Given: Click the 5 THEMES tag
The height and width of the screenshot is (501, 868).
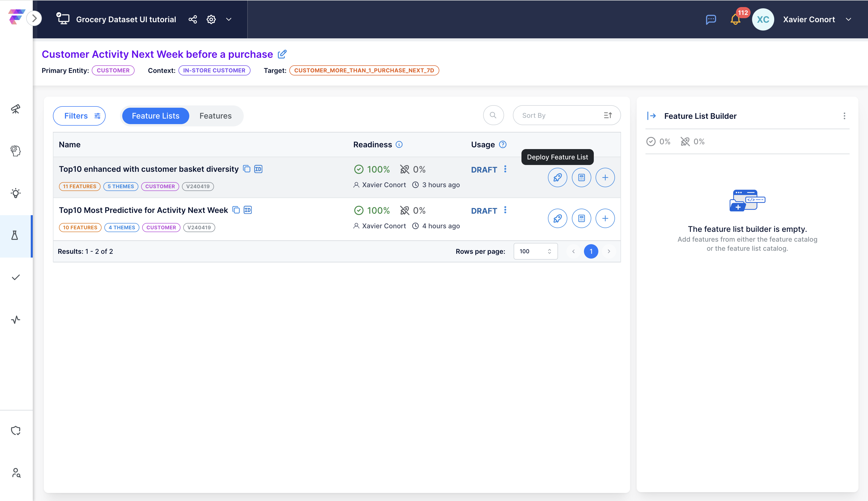Looking at the screenshot, I should coord(121,186).
